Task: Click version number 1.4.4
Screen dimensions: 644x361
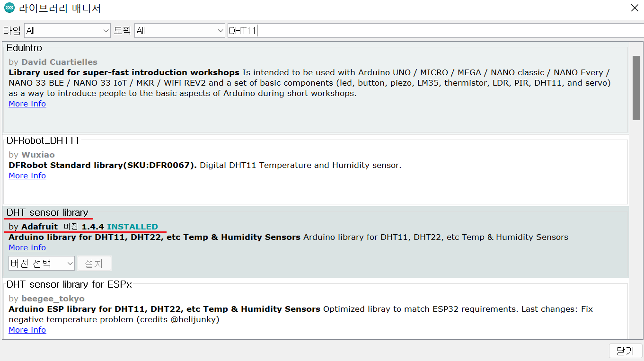Action: pos(93,227)
